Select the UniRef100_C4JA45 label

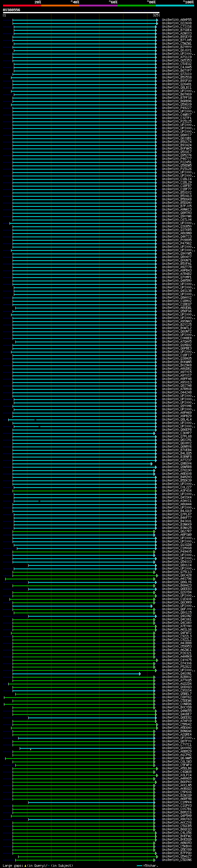176,67
